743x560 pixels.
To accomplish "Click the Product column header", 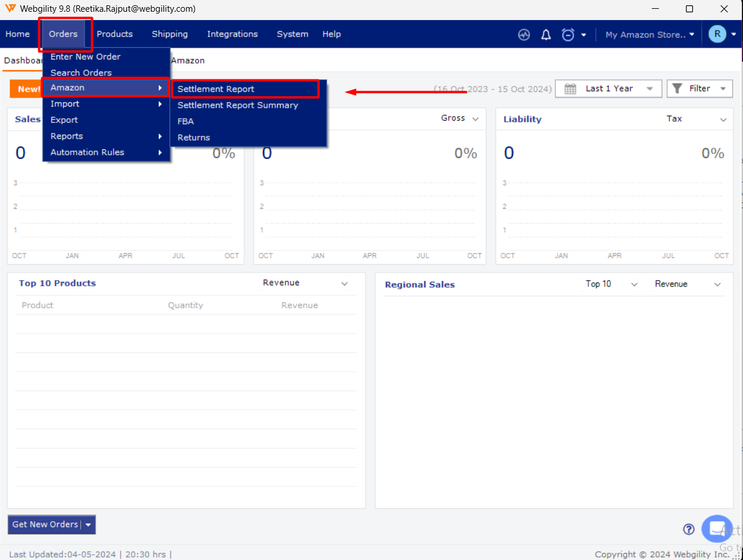I will click(x=38, y=305).
